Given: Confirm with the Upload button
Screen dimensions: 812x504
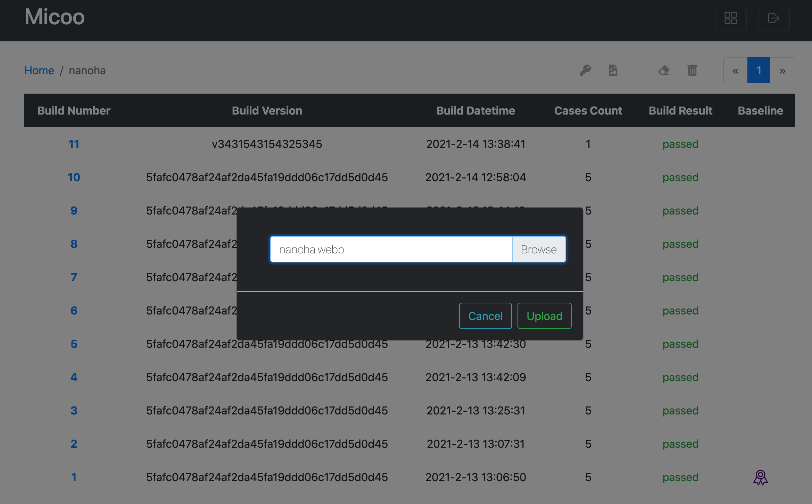Looking at the screenshot, I should 544,316.
